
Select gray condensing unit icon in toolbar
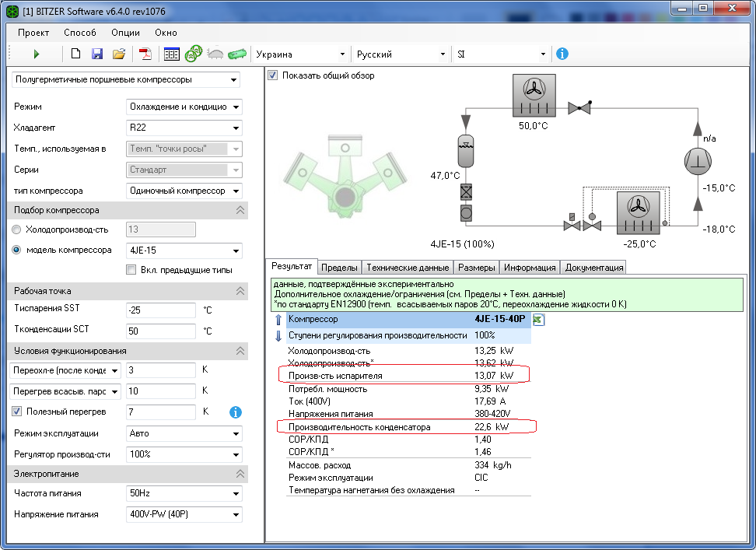215,54
